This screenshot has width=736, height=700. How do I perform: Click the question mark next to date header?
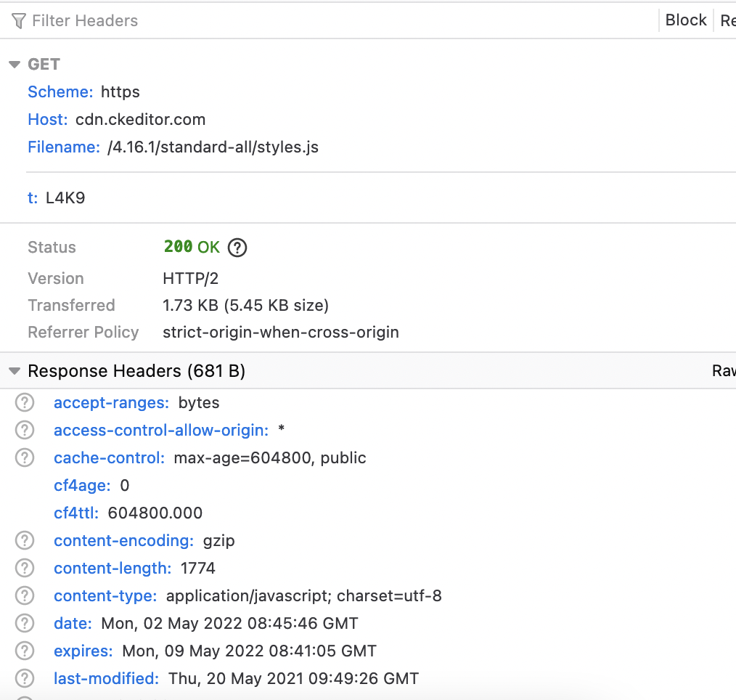(x=24, y=623)
